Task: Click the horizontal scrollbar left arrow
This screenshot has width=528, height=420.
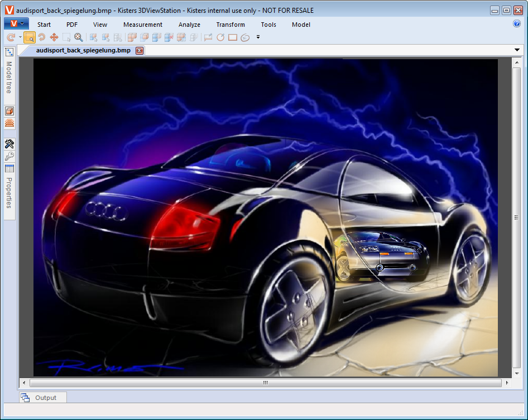Action: tap(23, 383)
